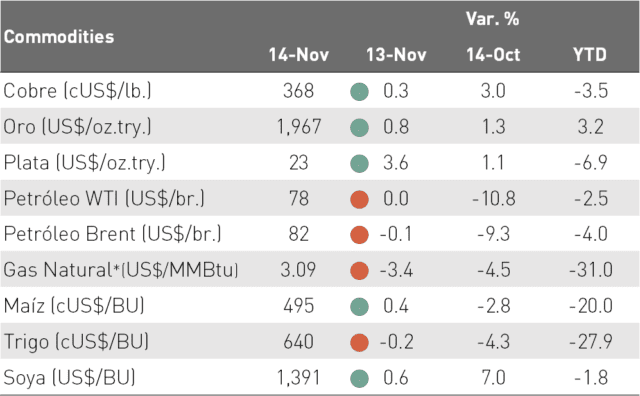This screenshot has height=396, width=640.
Task: Select the Commodities table header
Action: pos(59,37)
